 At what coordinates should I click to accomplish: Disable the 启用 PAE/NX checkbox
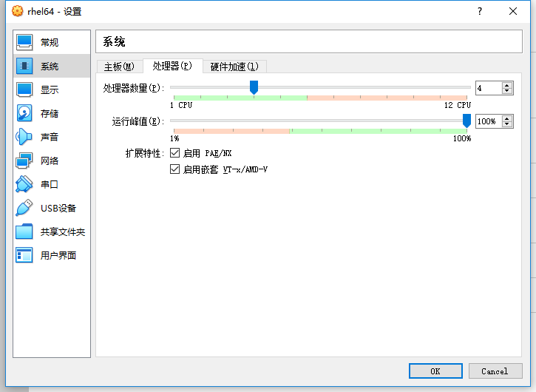[175, 153]
